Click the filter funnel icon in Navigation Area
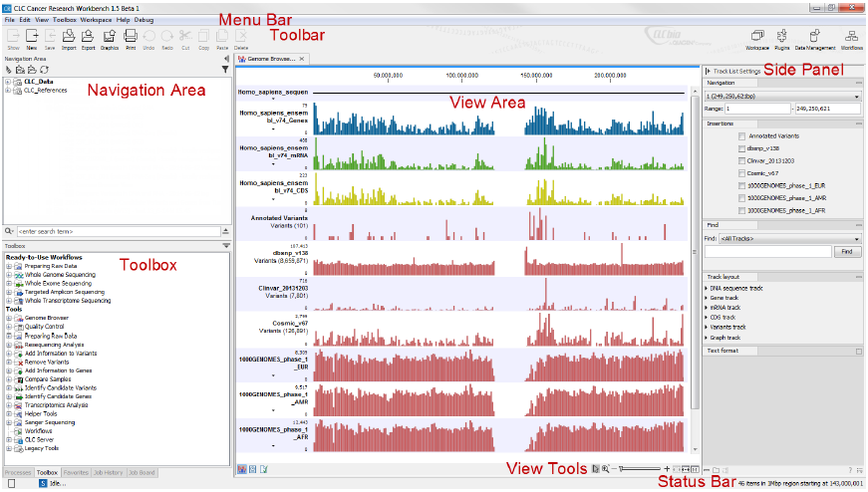The width and height of the screenshot is (868, 492). pyautogui.click(x=225, y=70)
